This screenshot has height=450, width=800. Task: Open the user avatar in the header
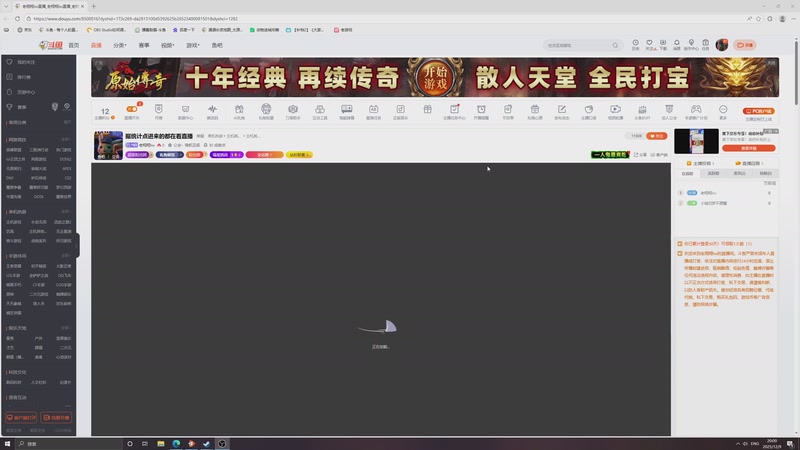pos(721,45)
